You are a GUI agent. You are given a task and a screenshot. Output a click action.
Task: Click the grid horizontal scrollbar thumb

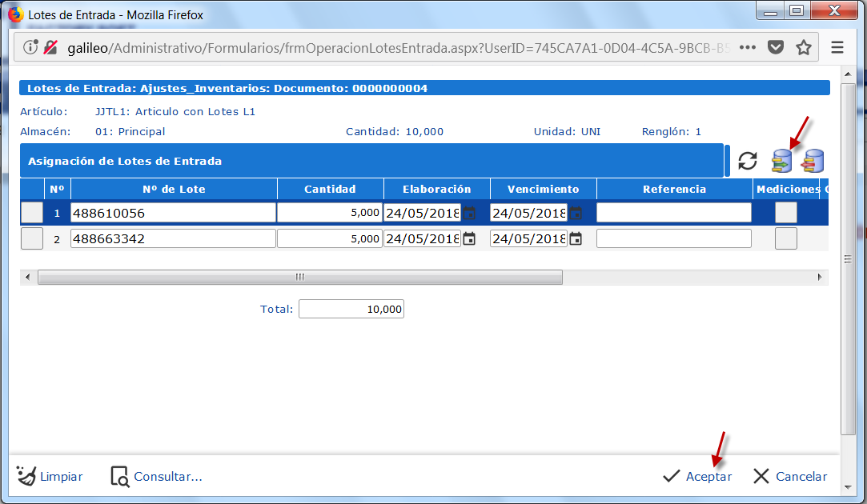click(x=299, y=277)
